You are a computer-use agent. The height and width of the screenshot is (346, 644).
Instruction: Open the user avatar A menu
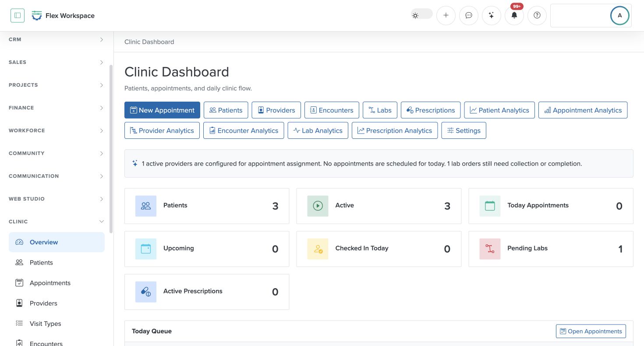[619, 15]
